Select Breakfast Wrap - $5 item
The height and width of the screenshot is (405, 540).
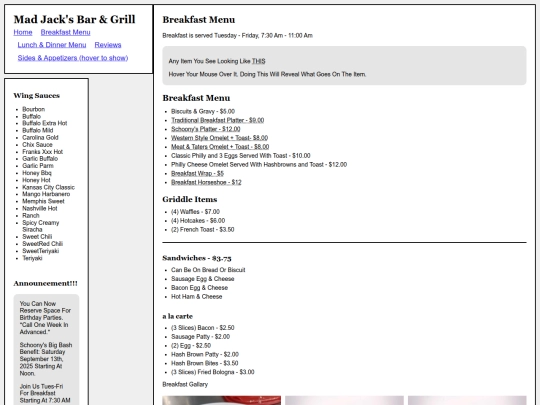pyautogui.click(x=197, y=174)
